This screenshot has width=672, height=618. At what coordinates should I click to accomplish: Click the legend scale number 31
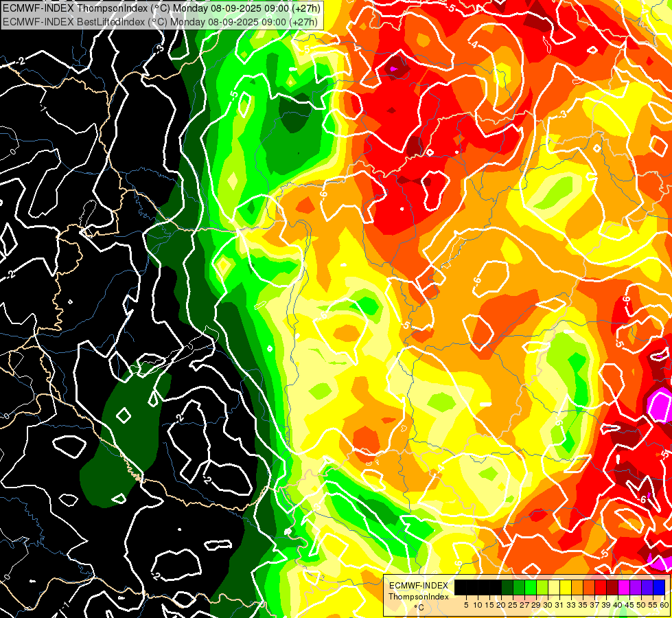coord(559,605)
